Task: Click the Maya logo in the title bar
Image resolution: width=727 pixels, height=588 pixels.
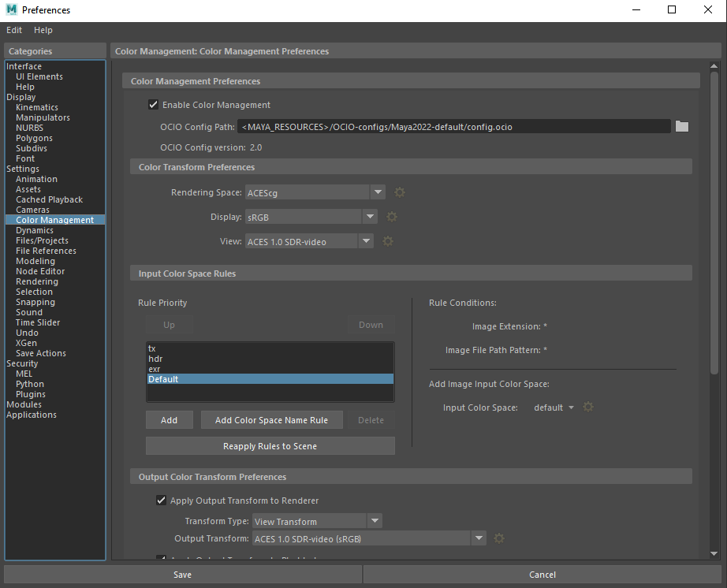Action: tap(10, 9)
